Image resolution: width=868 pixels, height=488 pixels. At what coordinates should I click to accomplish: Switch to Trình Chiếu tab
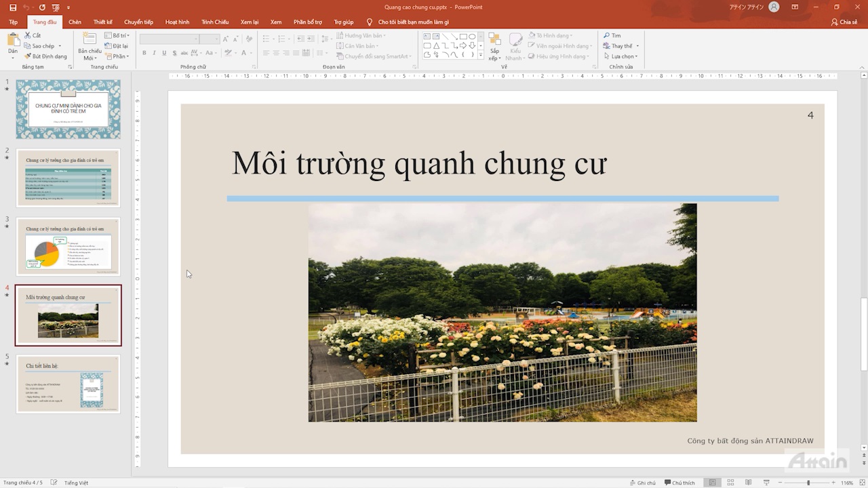click(x=215, y=22)
